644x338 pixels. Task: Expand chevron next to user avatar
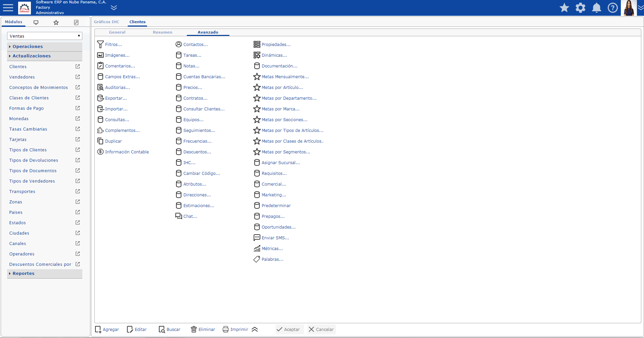[641, 8]
